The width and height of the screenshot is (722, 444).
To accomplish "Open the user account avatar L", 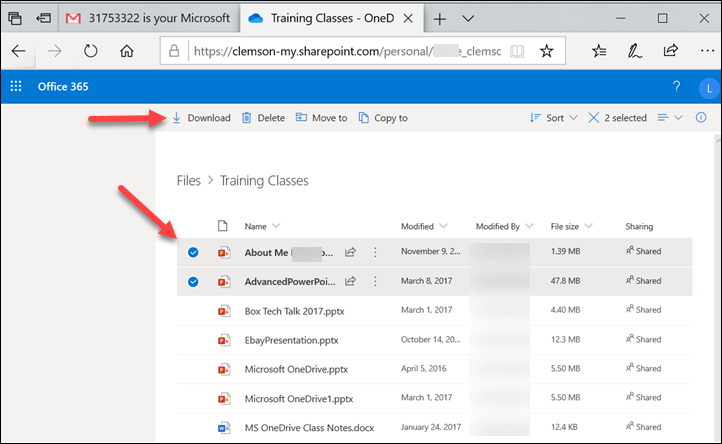I will [709, 88].
